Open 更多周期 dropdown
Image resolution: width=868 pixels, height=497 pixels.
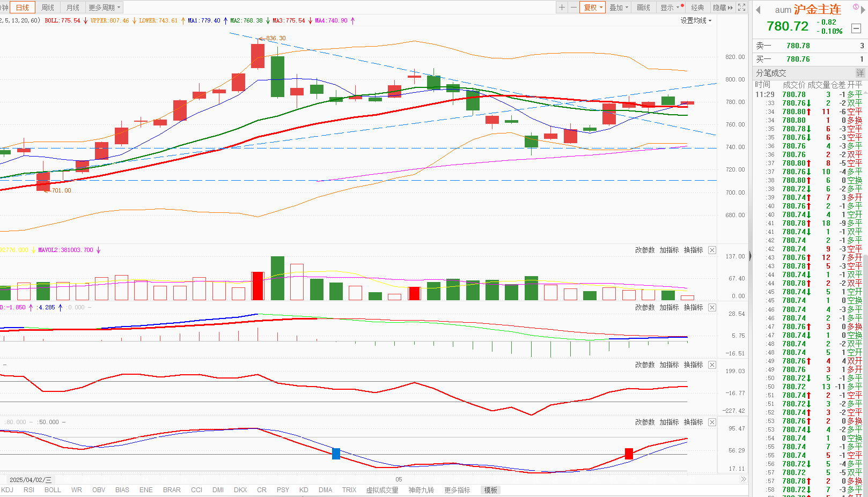(105, 8)
